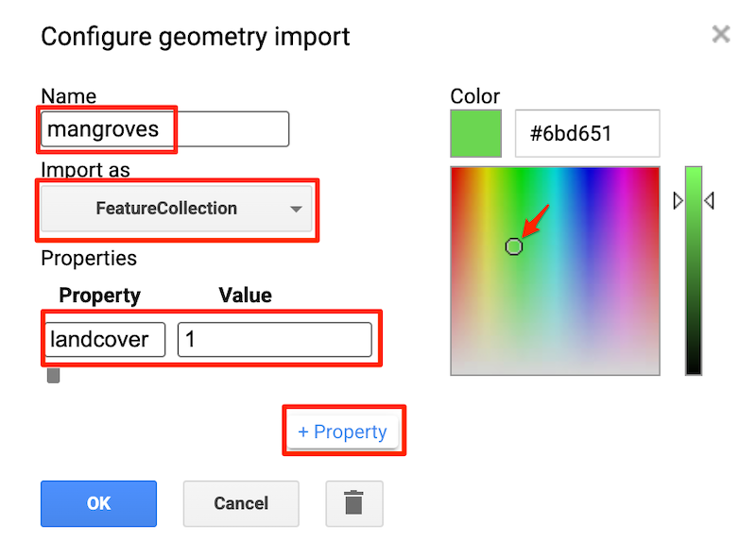Click the trash delete button beside Cancel
The width and height of the screenshot is (756, 558).
353,503
